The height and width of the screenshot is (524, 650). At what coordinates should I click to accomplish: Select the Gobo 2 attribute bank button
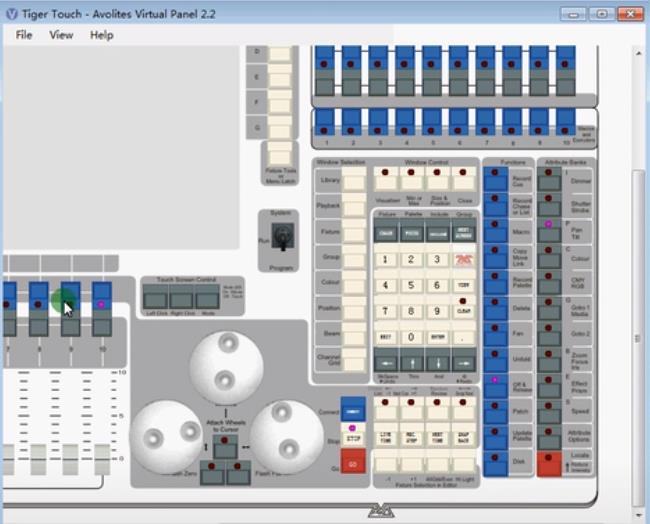point(549,334)
